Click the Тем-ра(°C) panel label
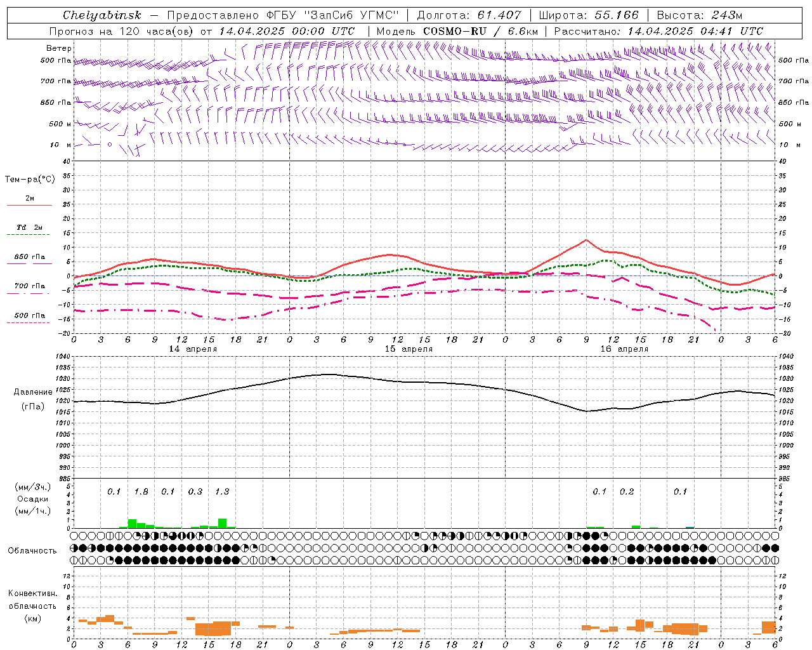This screenshot has height=650, width=812. [30, 180]
